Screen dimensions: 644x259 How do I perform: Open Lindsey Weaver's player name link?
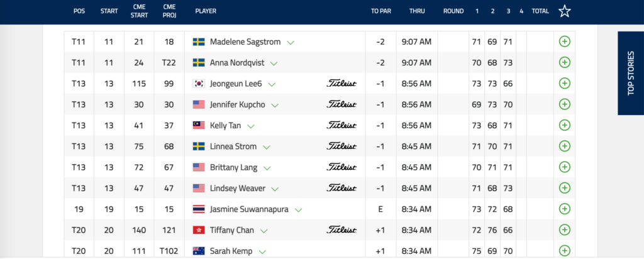(237, 189)
